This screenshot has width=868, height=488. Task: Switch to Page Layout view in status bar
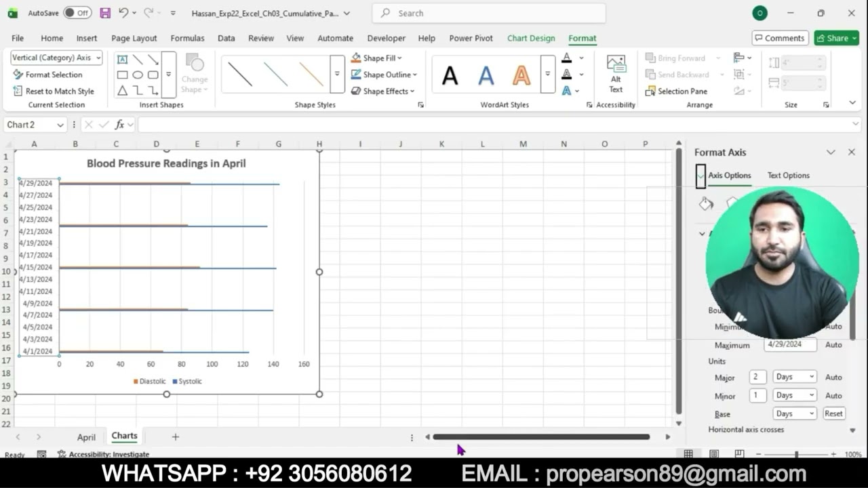714,454
